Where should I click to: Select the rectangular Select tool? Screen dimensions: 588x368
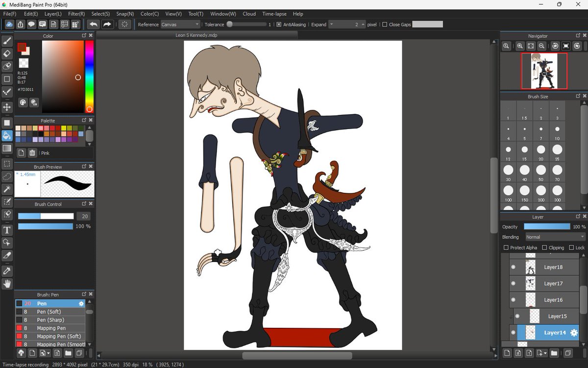(x=7, y=163)
